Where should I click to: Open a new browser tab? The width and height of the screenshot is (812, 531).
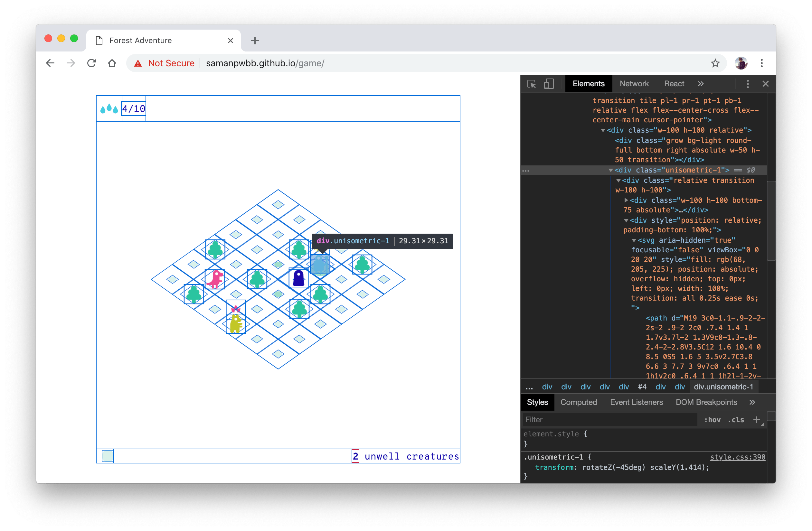point(255,41)
